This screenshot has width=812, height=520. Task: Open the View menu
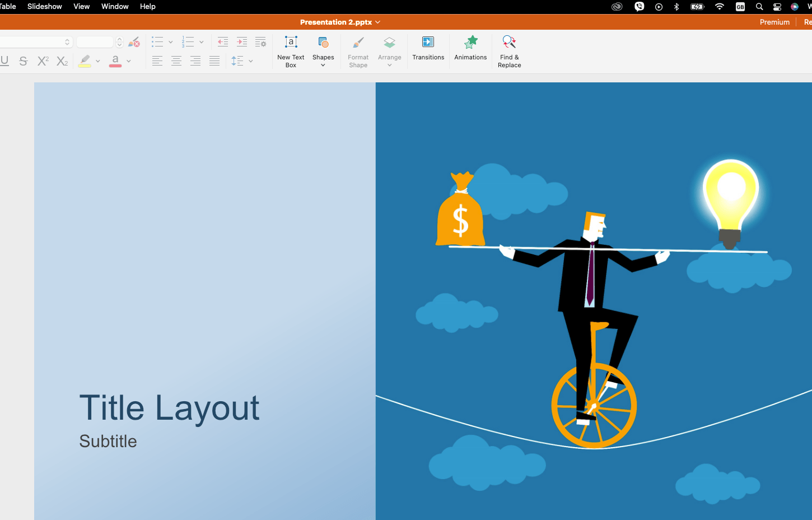point(81,7)
